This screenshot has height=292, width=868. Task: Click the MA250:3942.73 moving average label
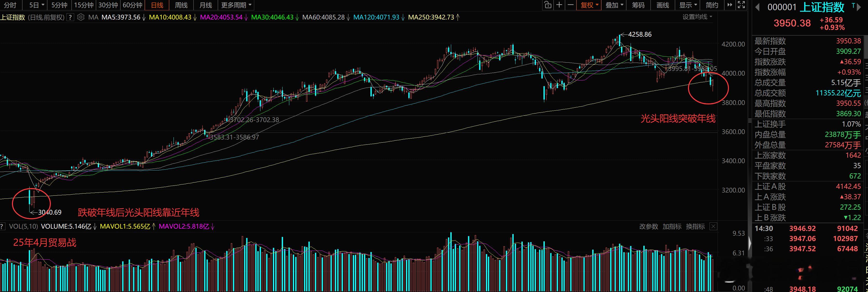point(431,17)
